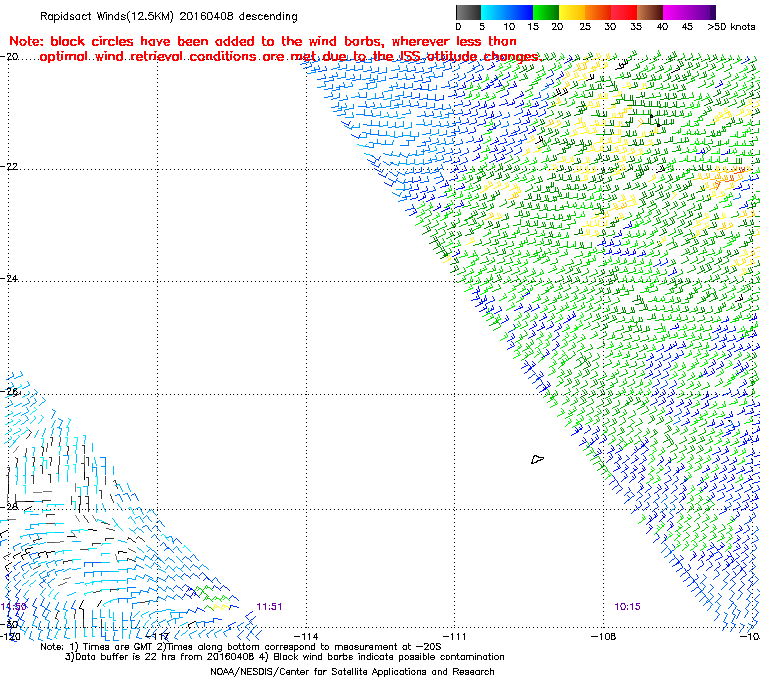Click the '40' label under the color bar
Screen dimensions: 760x688
662,27
